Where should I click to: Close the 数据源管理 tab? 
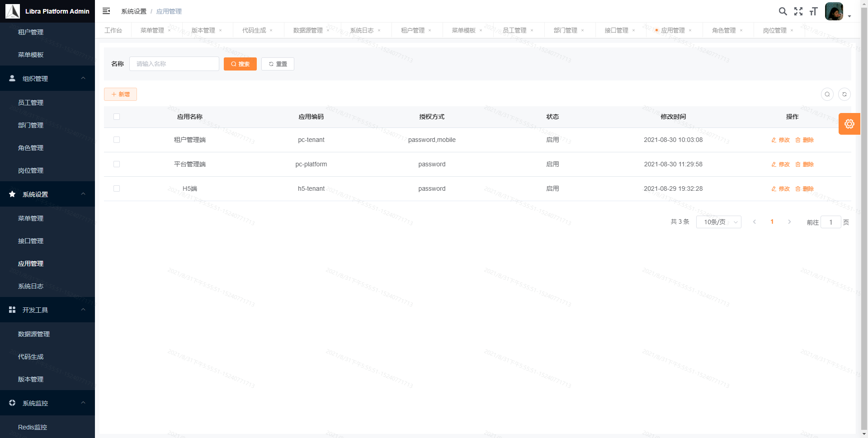(328, 31)
